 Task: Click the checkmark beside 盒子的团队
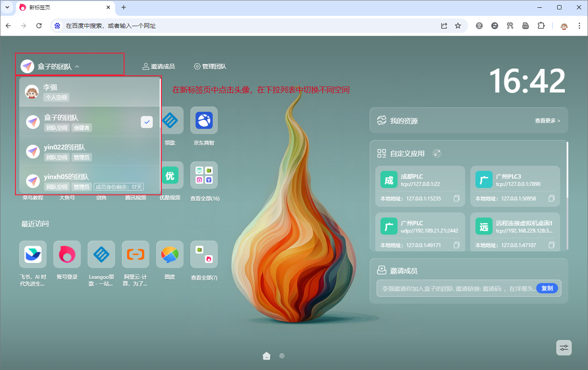[147, 122]
